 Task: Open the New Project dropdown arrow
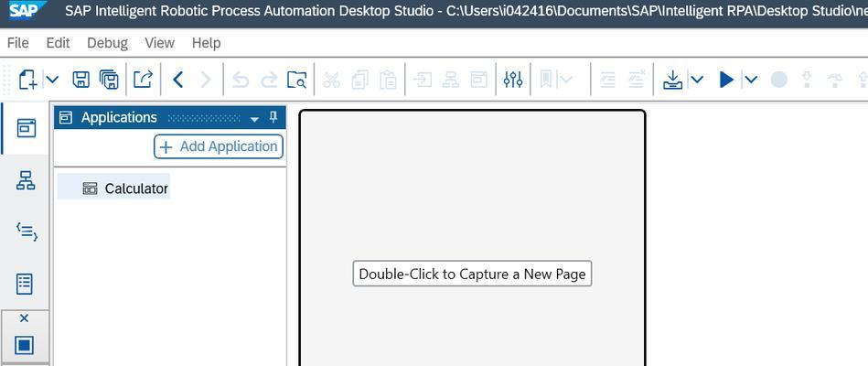tap(51, 80)
